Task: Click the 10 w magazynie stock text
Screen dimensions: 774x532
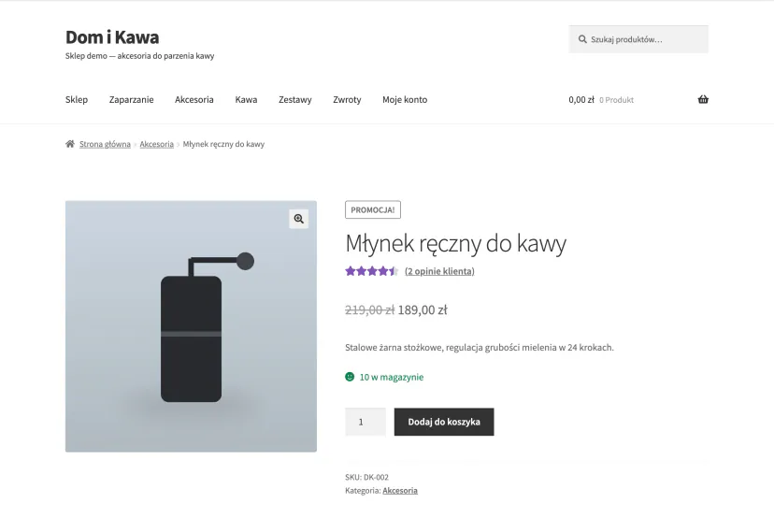Action: pyautogui.click(x=392, y=378)
